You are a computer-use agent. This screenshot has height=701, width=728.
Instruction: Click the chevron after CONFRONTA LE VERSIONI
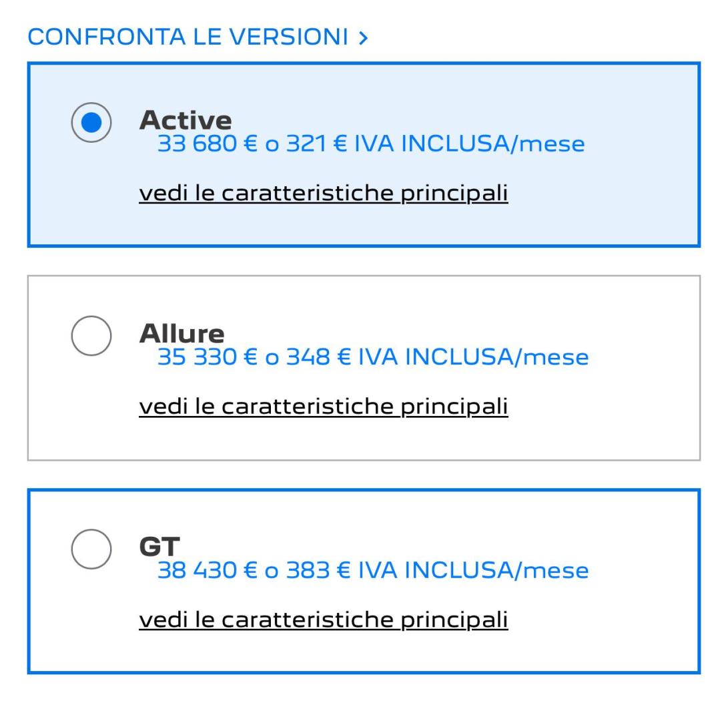363,38
